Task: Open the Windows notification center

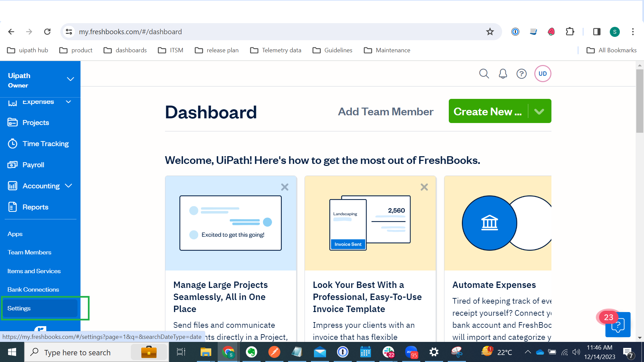Action: point(628,352)
